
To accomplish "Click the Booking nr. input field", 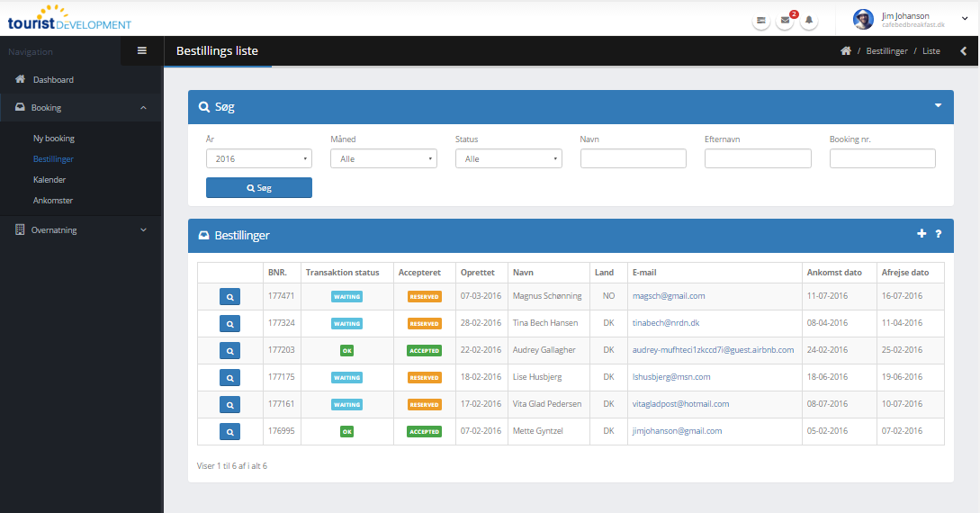I will [882, 158].
